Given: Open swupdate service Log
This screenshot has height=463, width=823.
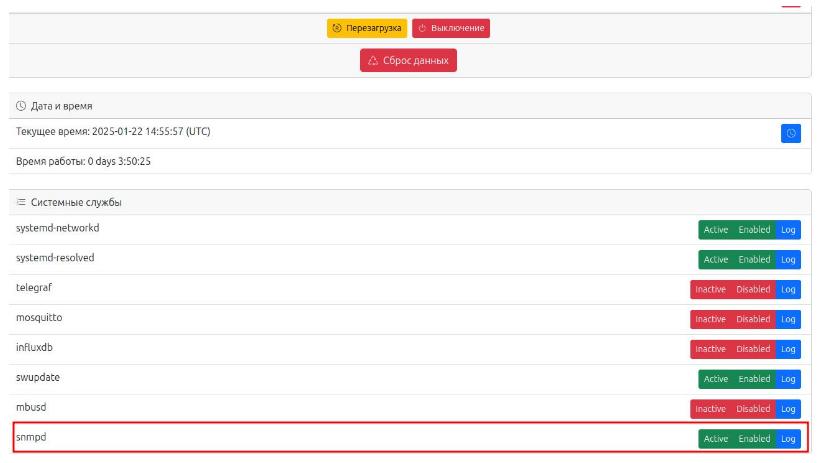Looking at the screenshot, I should (789, 380).
